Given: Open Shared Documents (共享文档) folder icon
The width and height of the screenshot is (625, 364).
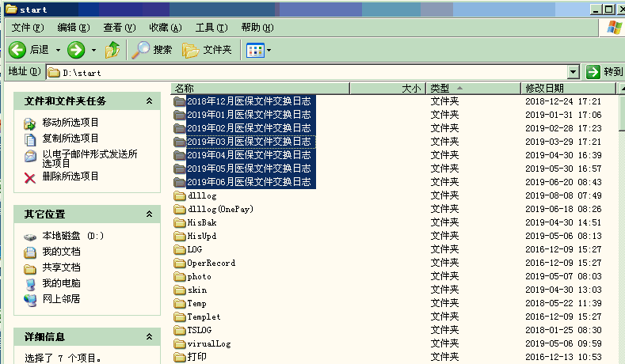Looking at the screenshot, I should point(30,269).
